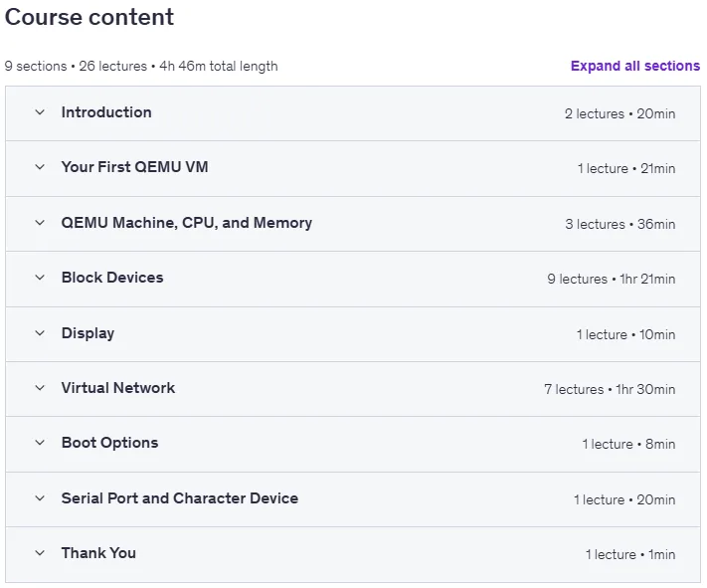Click Expand all sections link
Viewport: 707px width, 588px height.
tap(635, 67)
